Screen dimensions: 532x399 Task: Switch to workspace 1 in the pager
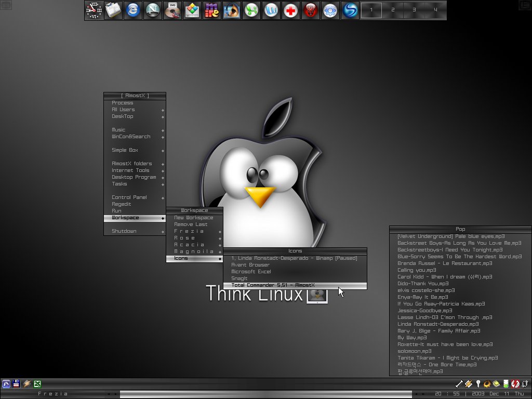[371, 10]
